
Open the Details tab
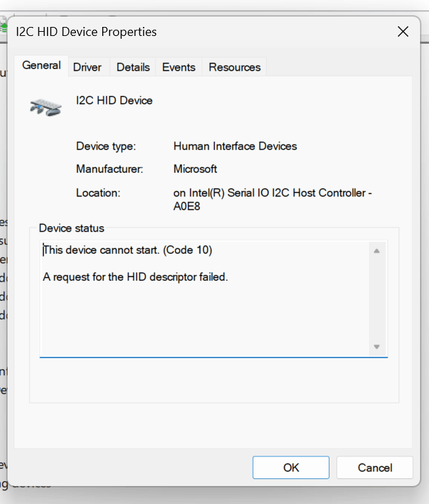[133, 67]
